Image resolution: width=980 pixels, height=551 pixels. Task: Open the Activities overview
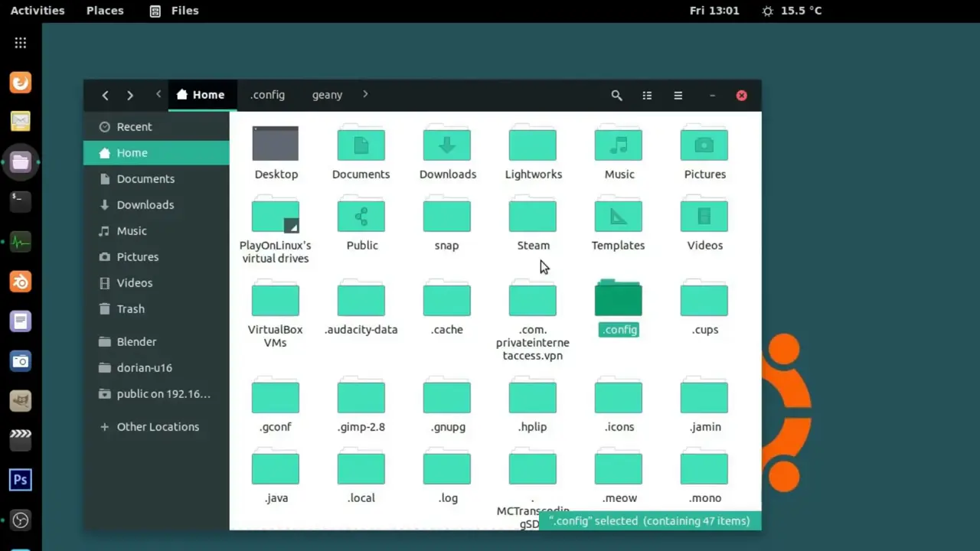38,11
